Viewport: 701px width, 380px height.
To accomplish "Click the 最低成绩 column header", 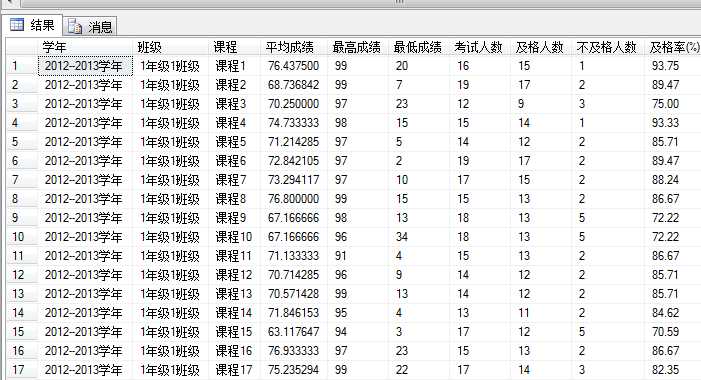I will click(x=419, y=47).
